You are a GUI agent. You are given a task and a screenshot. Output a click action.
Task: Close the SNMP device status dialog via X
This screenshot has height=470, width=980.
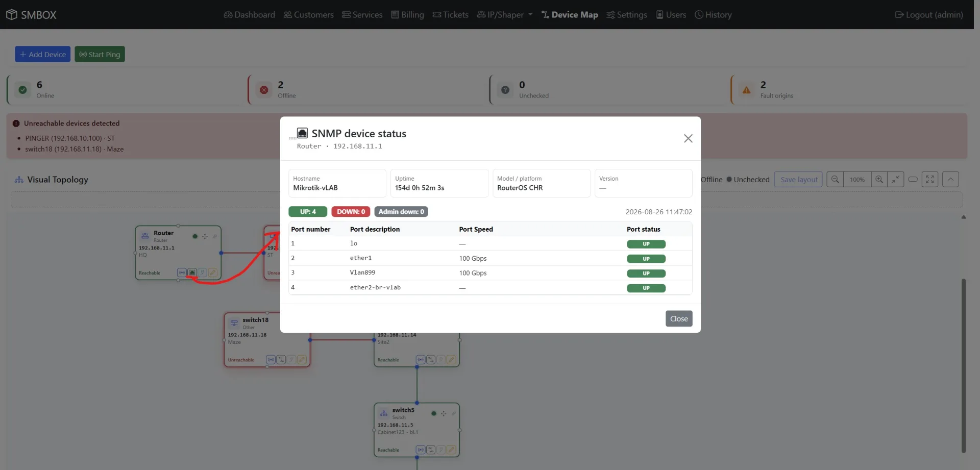tap(688, 138)
